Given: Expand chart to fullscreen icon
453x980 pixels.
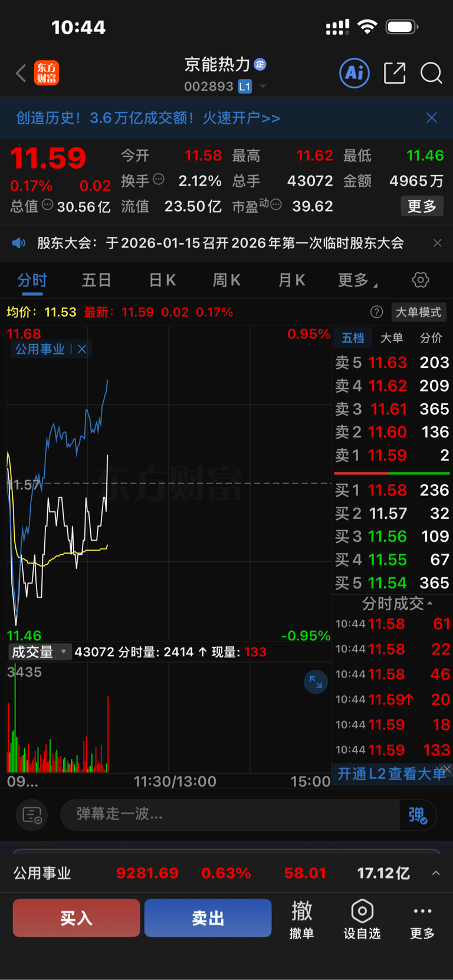Looking at the screenshot, I should [x=316, y=682].
